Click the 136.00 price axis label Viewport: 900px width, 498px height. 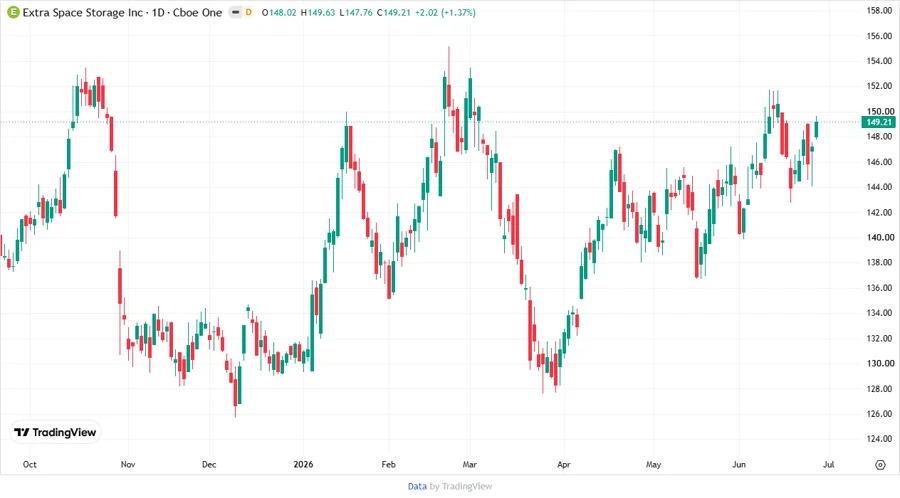[x=879, y=288]
